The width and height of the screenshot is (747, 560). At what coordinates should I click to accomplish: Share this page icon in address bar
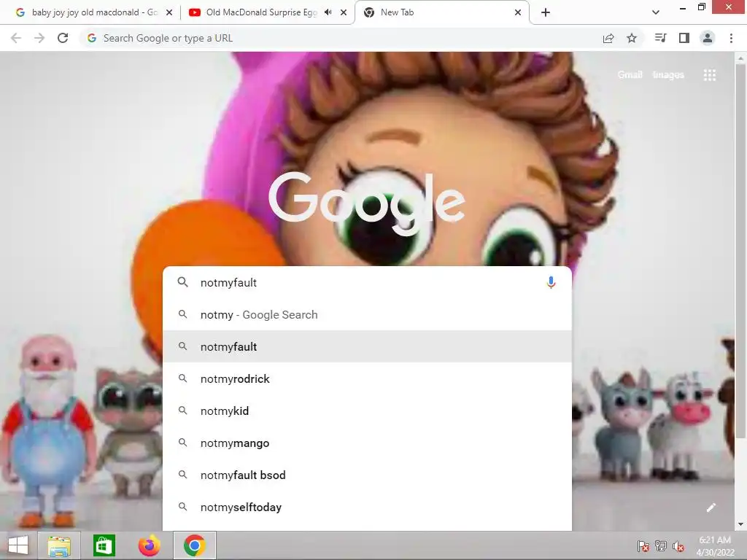[x=608, y=38]
